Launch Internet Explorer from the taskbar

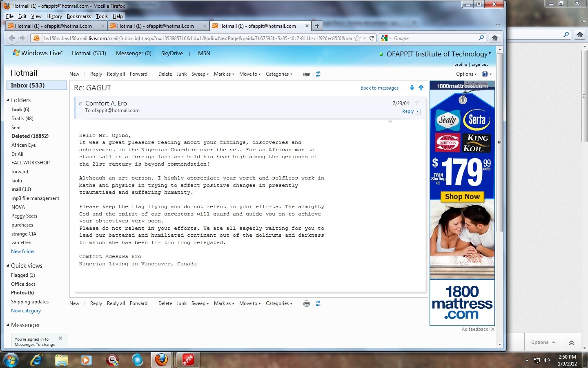36,360
